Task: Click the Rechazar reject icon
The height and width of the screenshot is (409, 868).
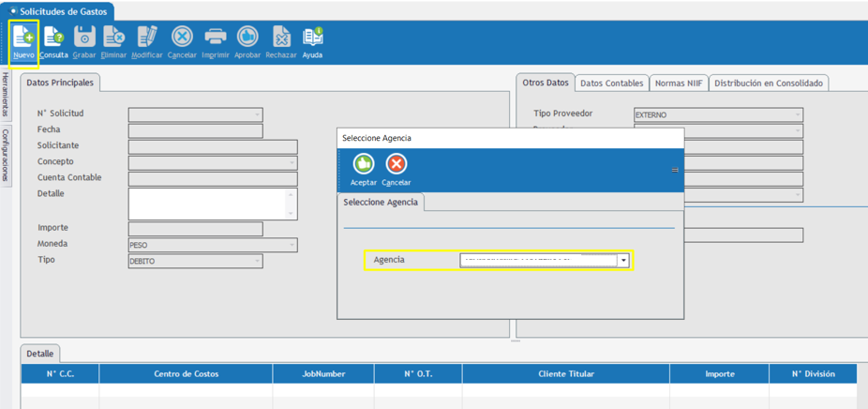Action: pyautogui.click(x=281, y=38)
